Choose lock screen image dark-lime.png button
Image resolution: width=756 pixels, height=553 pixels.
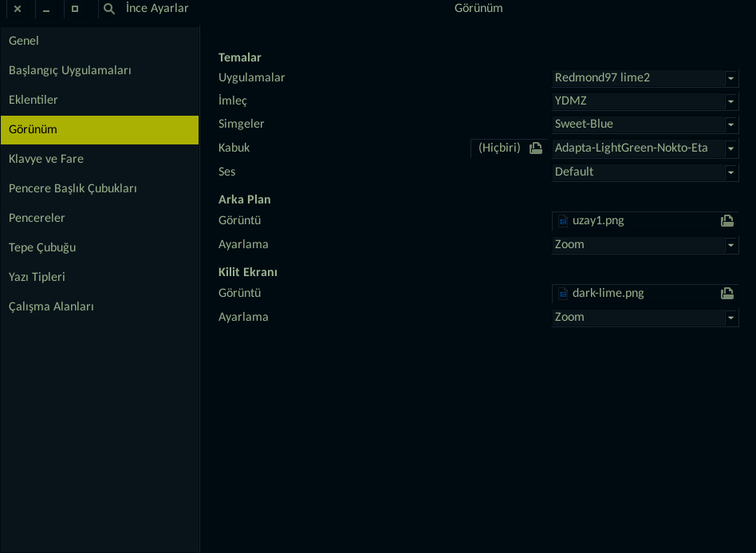tap(645, 294)
